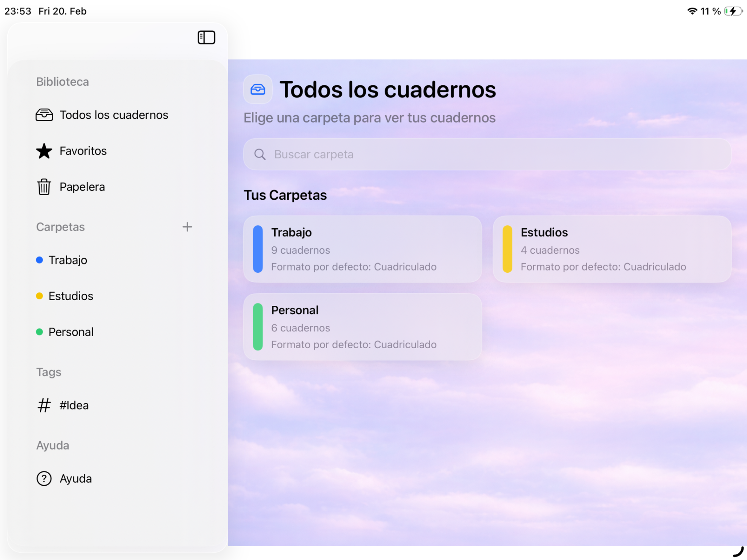Focus the Buscar carpeta search field
The height and width of the screenshot is (560, 747).
[x=487, y=154]
